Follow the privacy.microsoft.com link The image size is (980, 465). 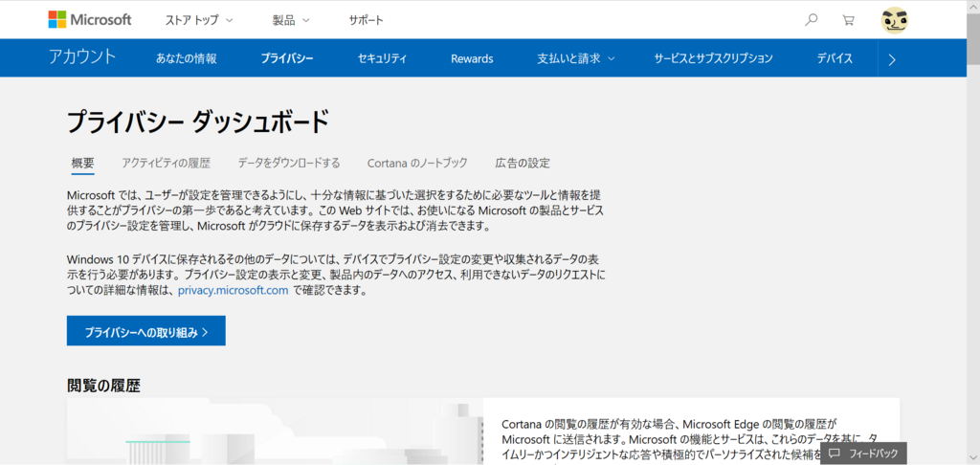[x=234, y=291]
